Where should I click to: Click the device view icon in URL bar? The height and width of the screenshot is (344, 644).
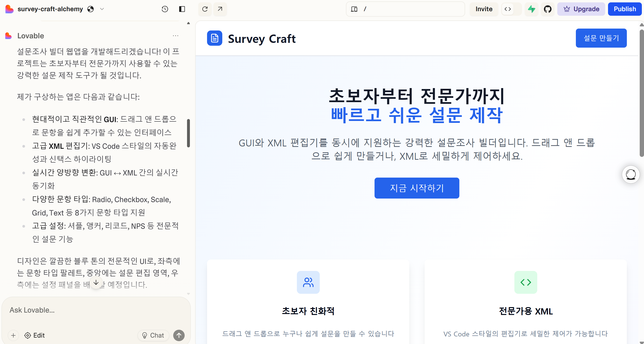pyautogui.click(x=354, y=9)
